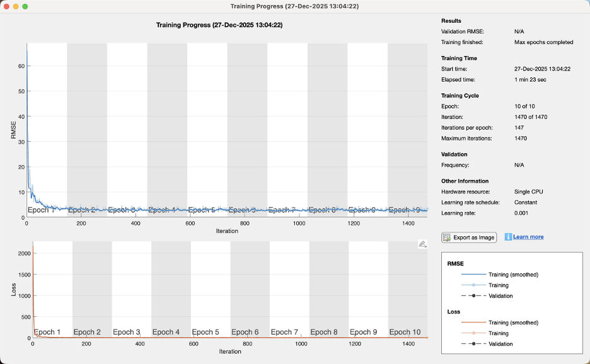Click the axes toolbar icon on Loss plot
590x364 pixels.
pyautogui.click(x=422, y=244)
